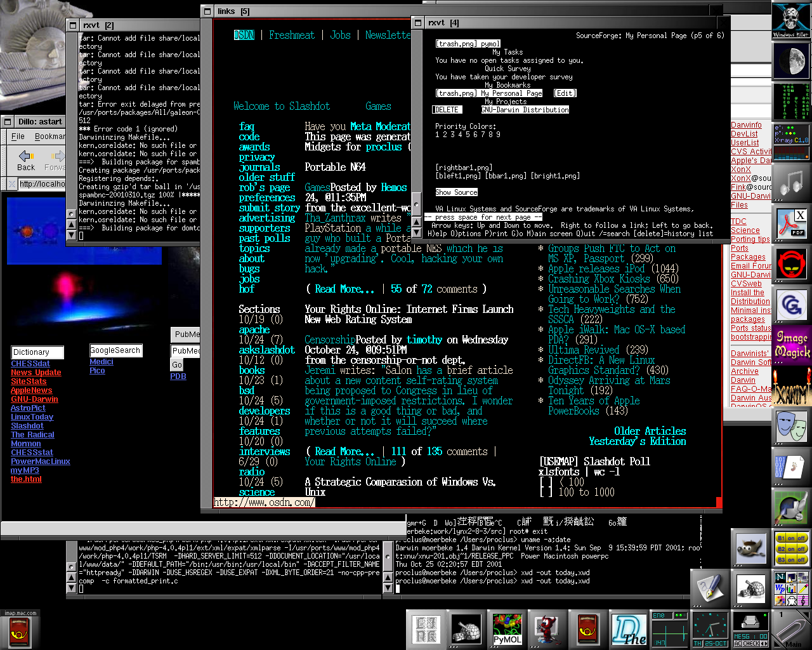Switch B2 to on
This screenshot has height=650, width=812.
click(792, 548)
